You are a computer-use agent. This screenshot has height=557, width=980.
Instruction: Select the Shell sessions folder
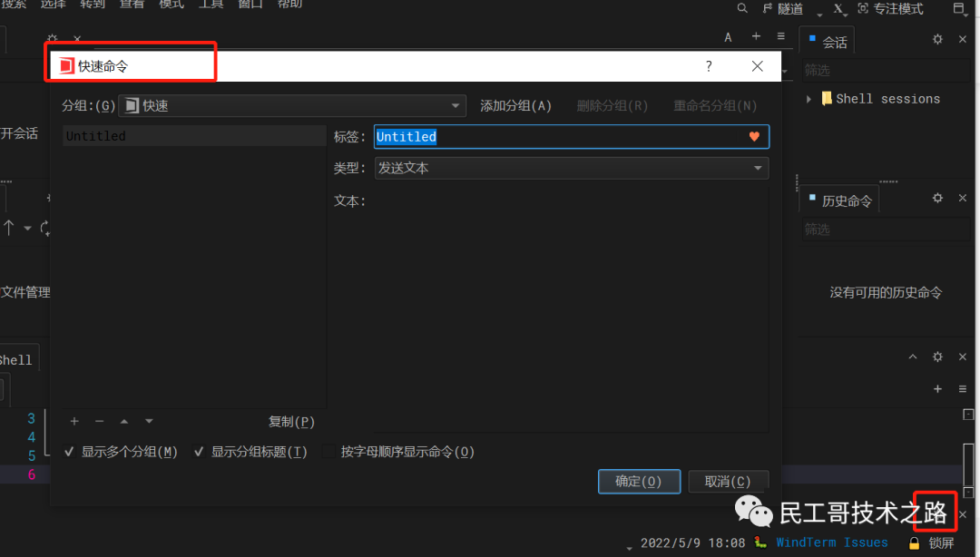coord(880,99)
